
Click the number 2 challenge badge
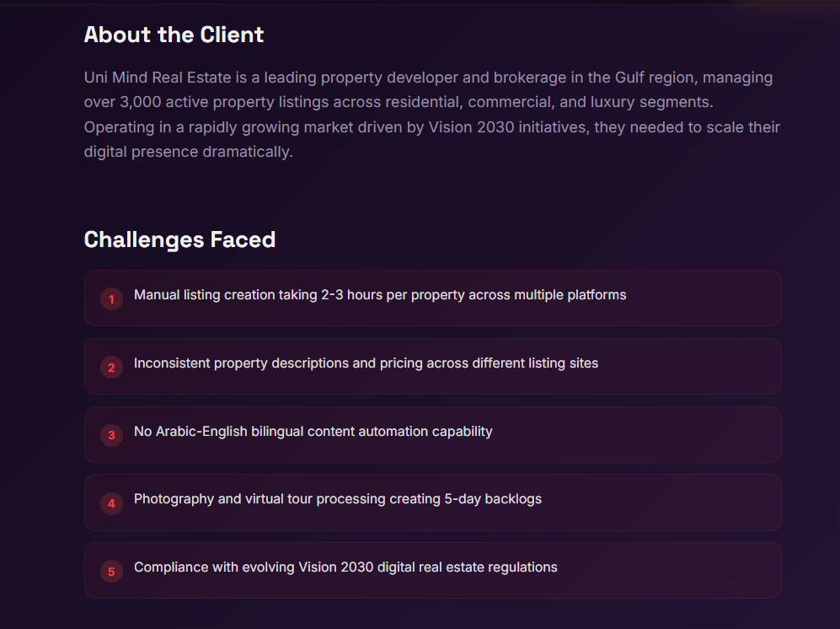pyautogui.click(x=111, y=368)
